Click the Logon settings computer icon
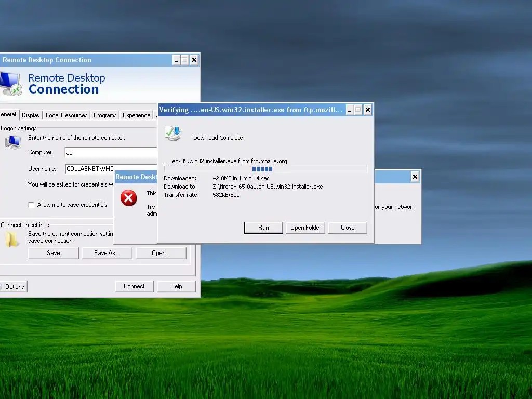Screen dimensions: 532x399 pos(13,142)
